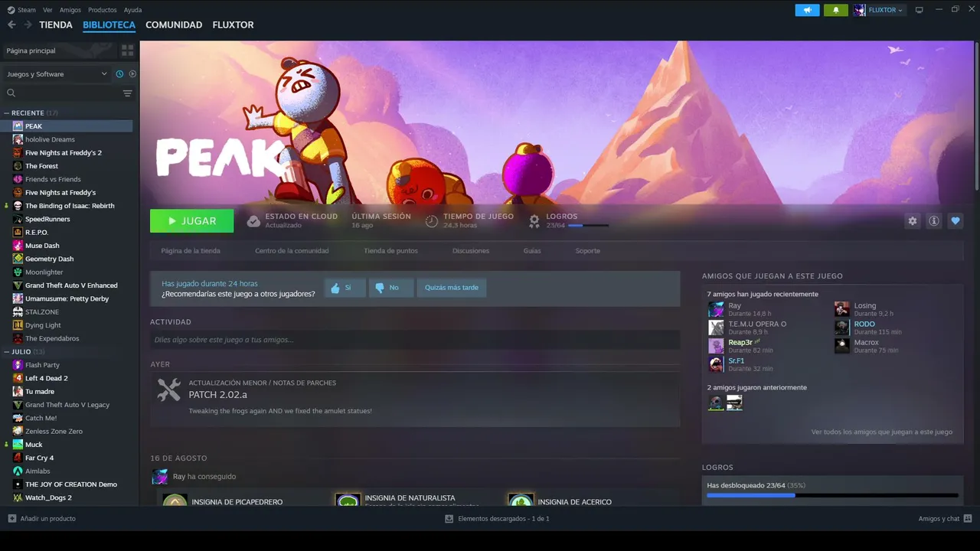
Task: Open Centro de la comunidad tab
Action: click(x=292, y=251)
